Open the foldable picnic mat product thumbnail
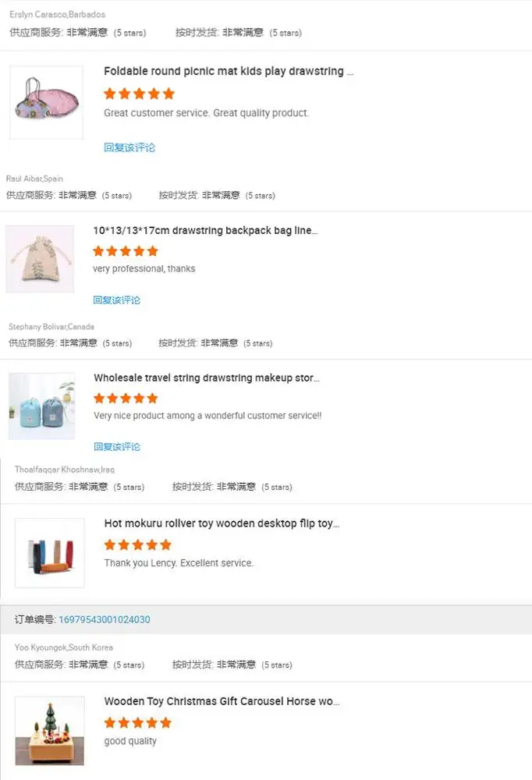The image size is (532, 780). pos(46,102)
